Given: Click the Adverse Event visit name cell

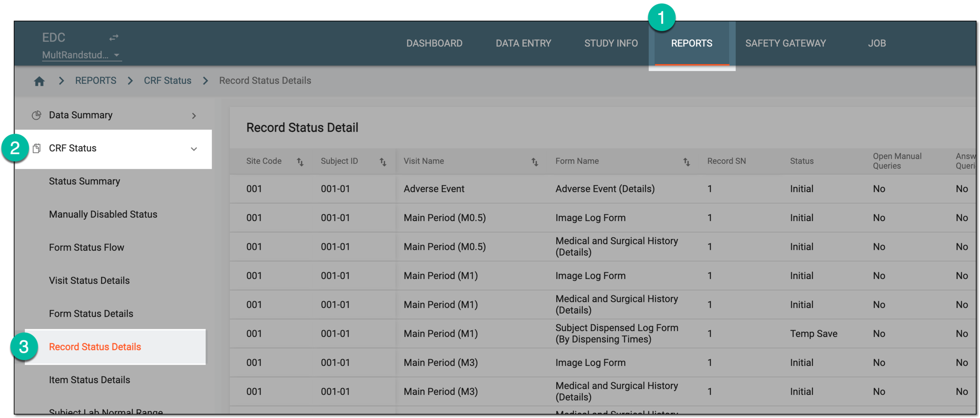Looking at the screenshot, I should click(x=434, y=189).
